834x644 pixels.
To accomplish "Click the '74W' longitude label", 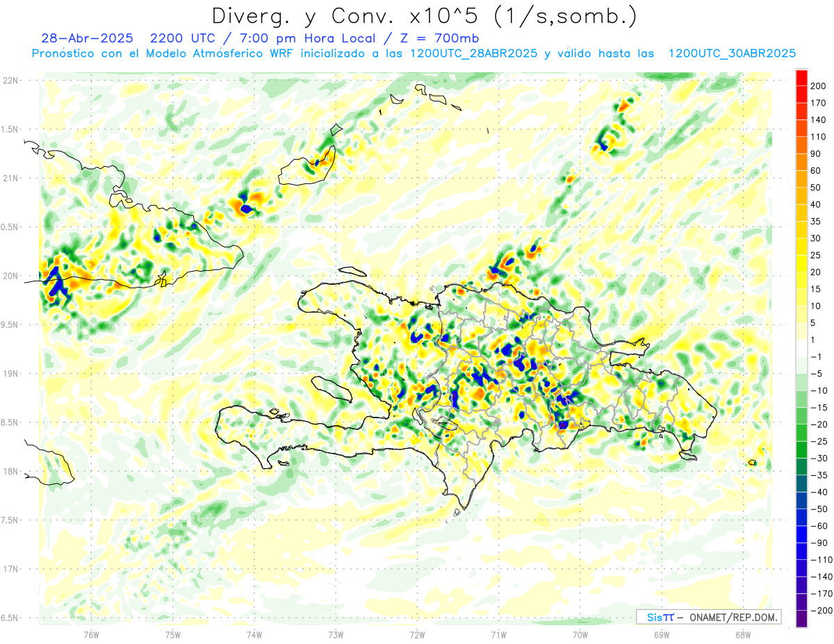I will pyautogui.click(x=254, y=634).
